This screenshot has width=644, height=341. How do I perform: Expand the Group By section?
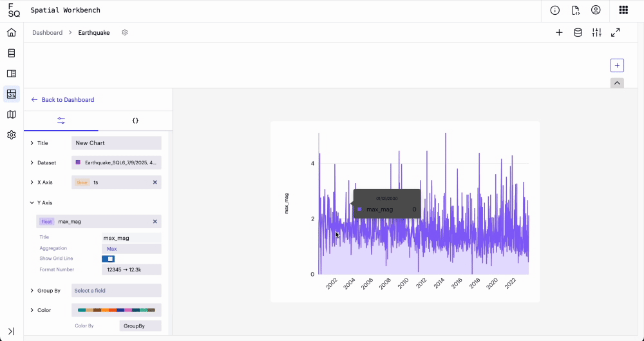[x=32, y=291]
